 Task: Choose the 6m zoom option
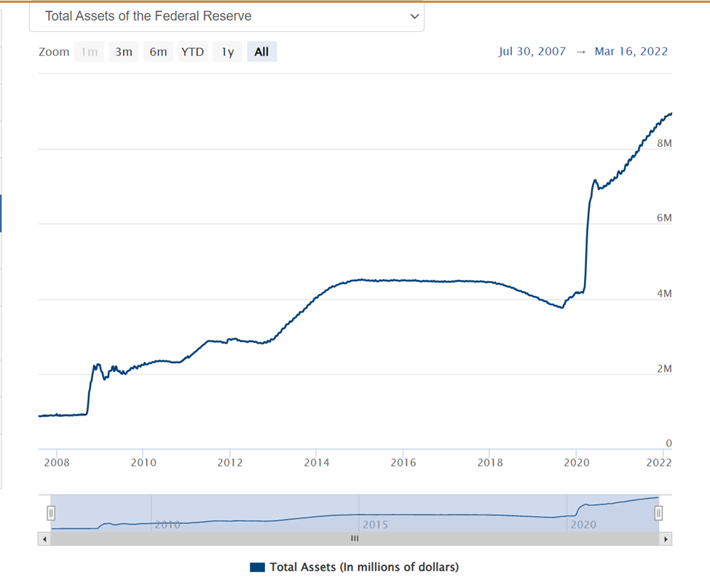[x=158, y=52]
